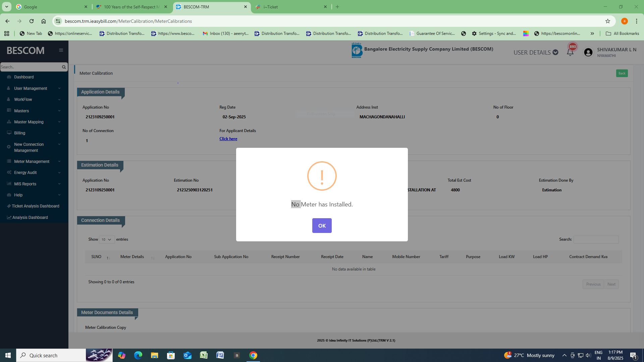The width and height of the screenshot is (644, 362).
Task: Click the notification bell icon
Action: (570, 52)
